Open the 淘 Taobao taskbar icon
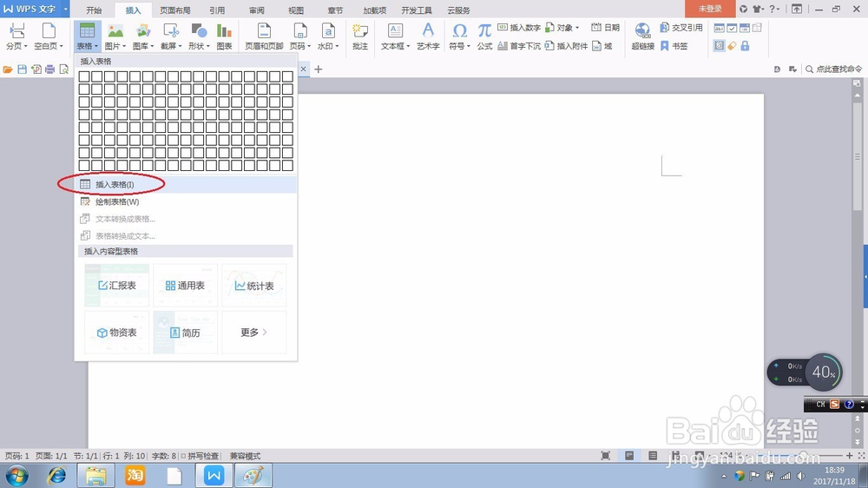 pyautogui.click(x=135, y=475)
